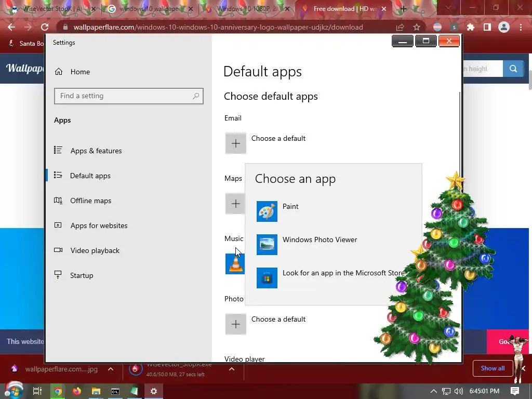Expand options for the WiseVector_StopX.exe download
The width and height of the screenshot is (532, 399).
(232, 369)
